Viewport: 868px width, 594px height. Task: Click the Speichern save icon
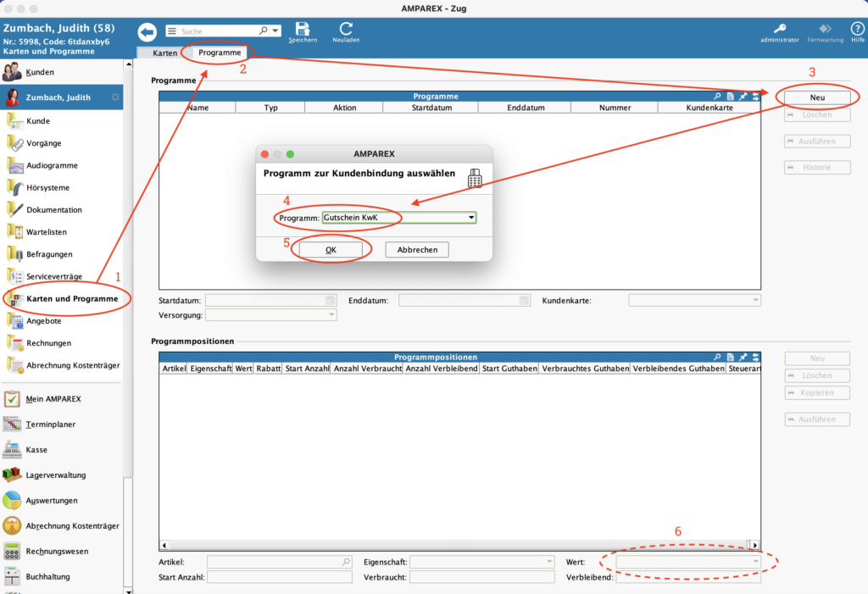[303, 30]
